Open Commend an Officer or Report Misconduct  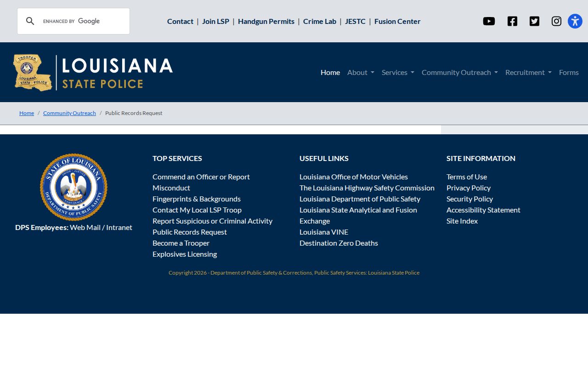click(x=201, y=182)
